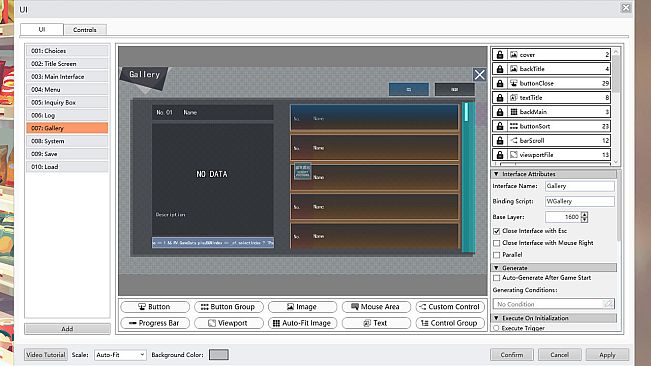
Task: Click the teal scroll bar in Gallery preview
Action: pos(468,177)
